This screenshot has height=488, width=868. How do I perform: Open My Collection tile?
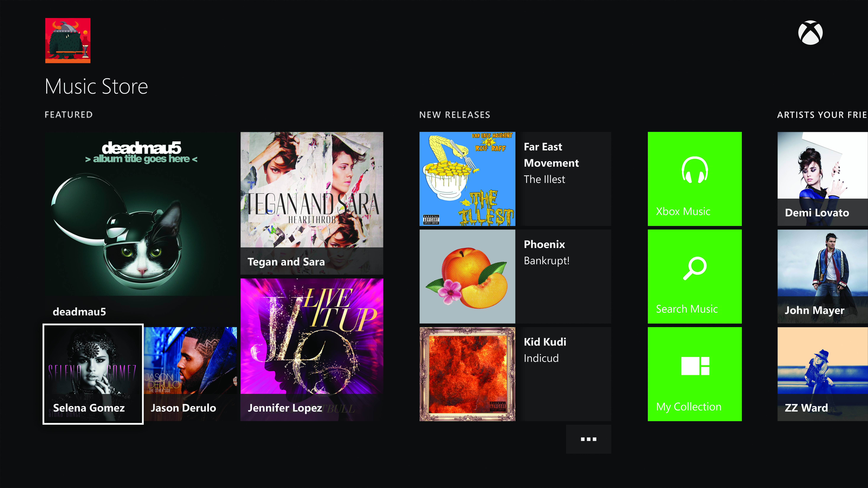(x=694, y=374)
